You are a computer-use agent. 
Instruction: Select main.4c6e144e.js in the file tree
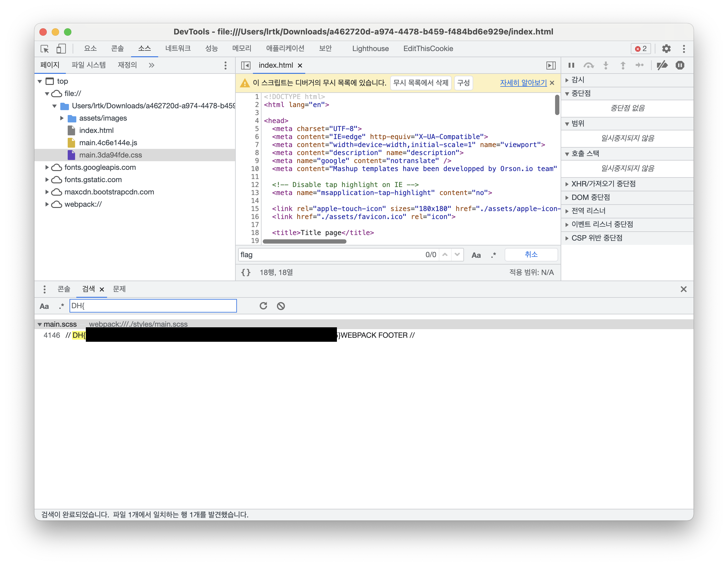pyautogui.click(x=108, y=143)
